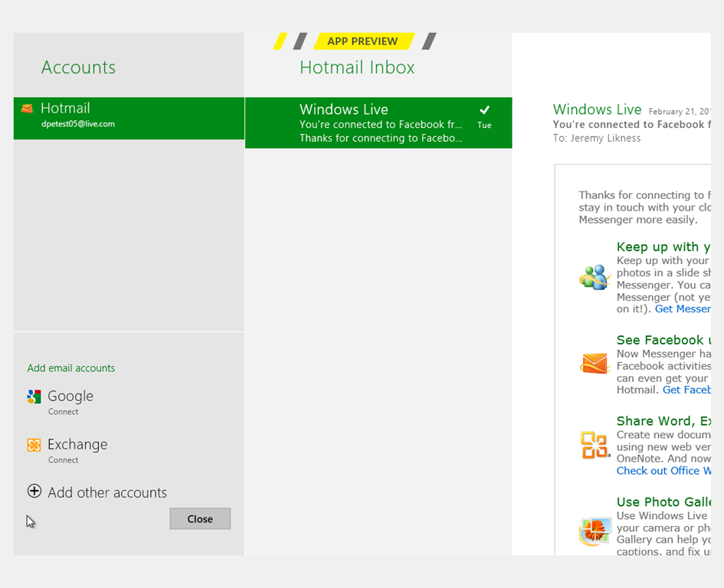Close the Accounts panel with Close button
Screen dimensions: 724x588
pyautogui.click(x=200, y=519)
